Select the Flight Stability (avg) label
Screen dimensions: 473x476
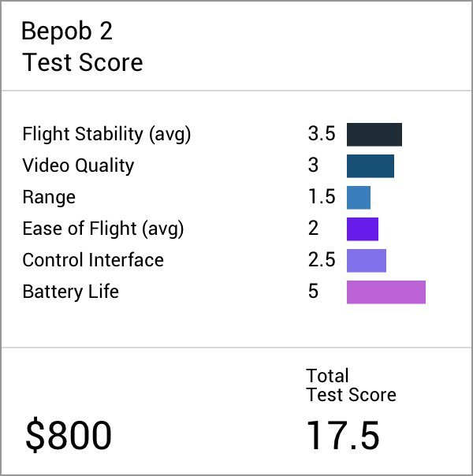[106, 134]
